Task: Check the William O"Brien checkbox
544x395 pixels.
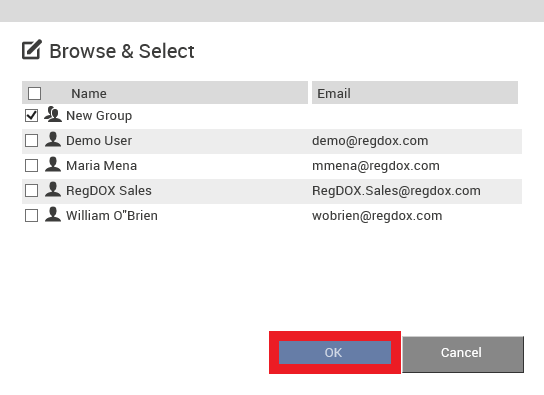Action: pyautogui.click(x=31, y=215)
